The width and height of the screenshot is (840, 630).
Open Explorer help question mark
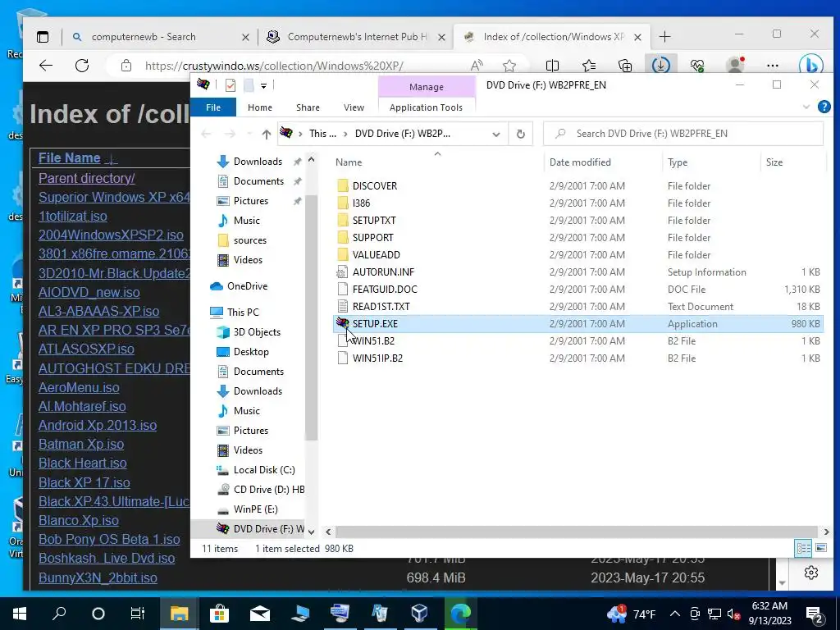point(824,107)
